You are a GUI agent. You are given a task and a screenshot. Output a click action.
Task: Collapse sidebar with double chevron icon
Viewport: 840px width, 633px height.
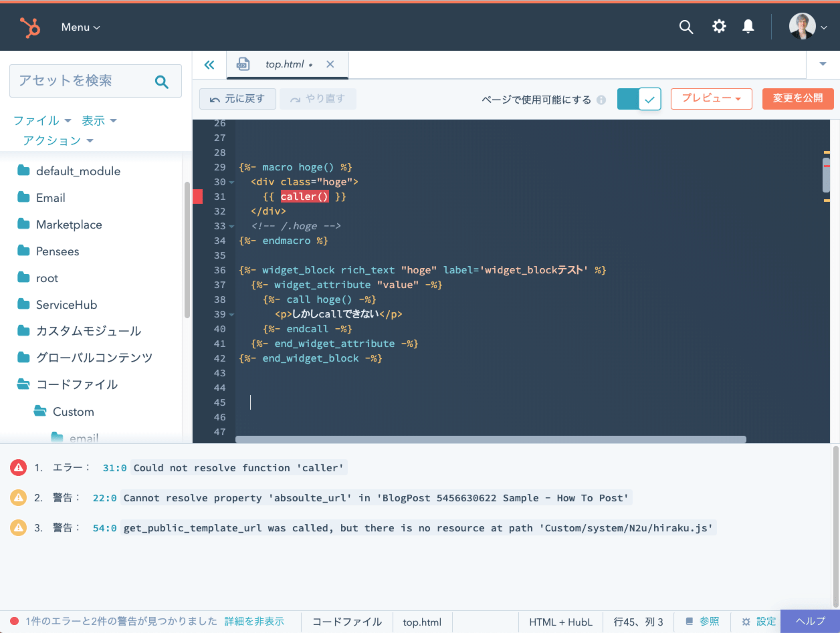tap(209, 65)
